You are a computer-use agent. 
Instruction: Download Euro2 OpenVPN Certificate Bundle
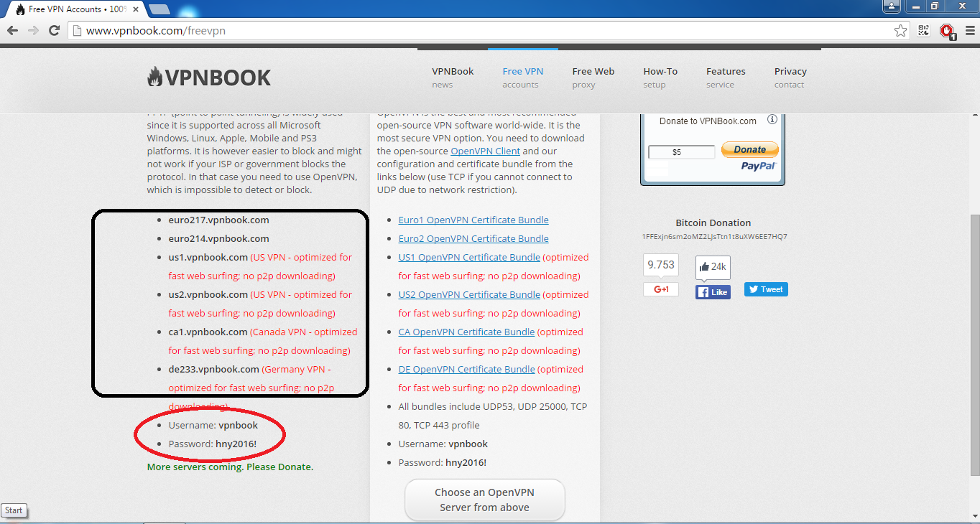point(473,239)
